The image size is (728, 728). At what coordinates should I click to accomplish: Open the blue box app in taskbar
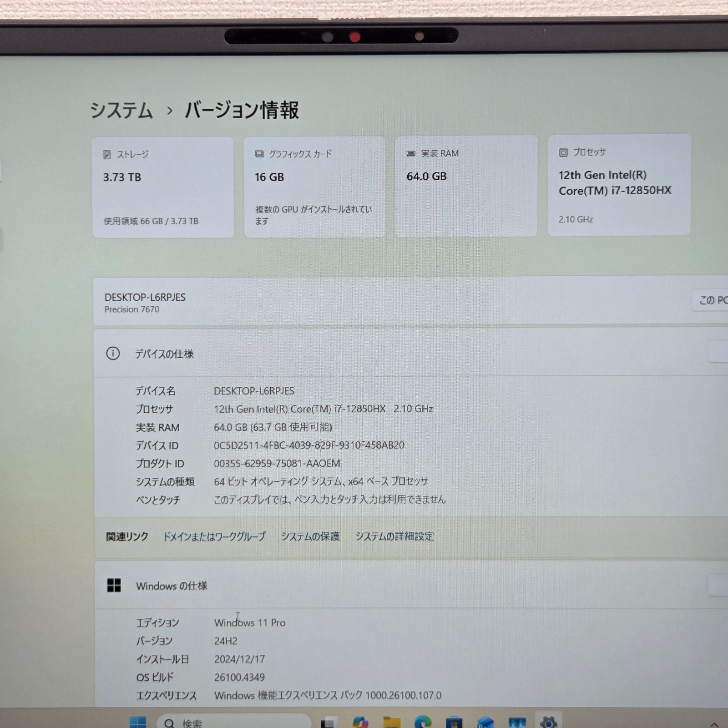485,723
